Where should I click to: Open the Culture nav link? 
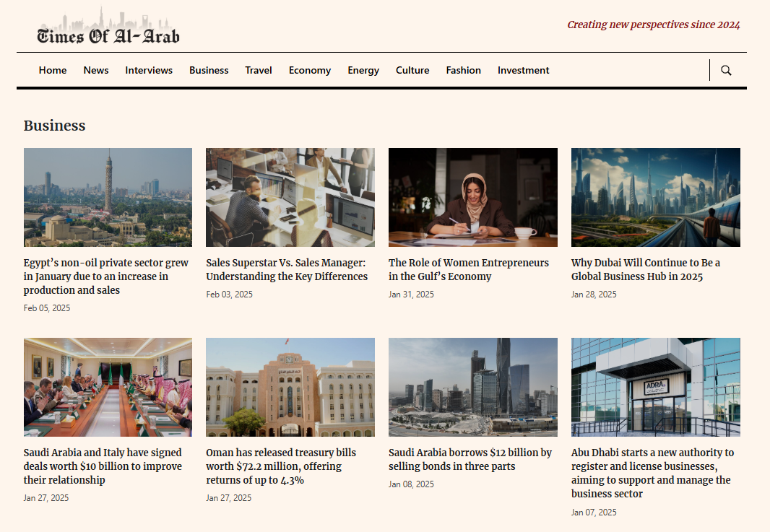pyautogui.click(x=412, y=70)
